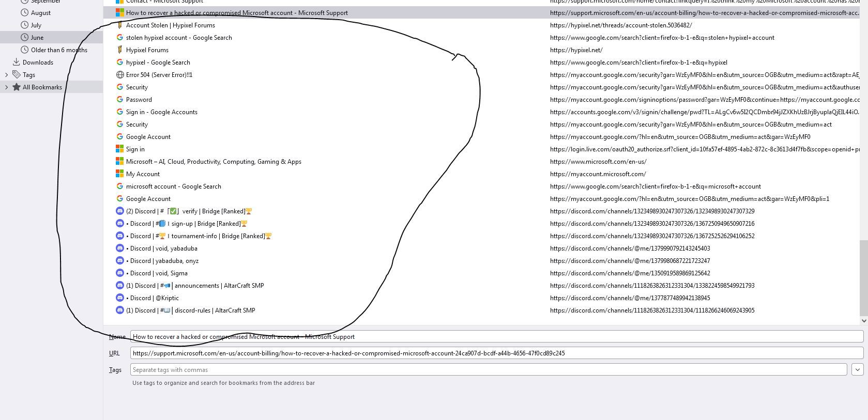Select 'Account Stolen | Hypixel Forums' entry
Screen dimensions: 868x420
(171, 25)
